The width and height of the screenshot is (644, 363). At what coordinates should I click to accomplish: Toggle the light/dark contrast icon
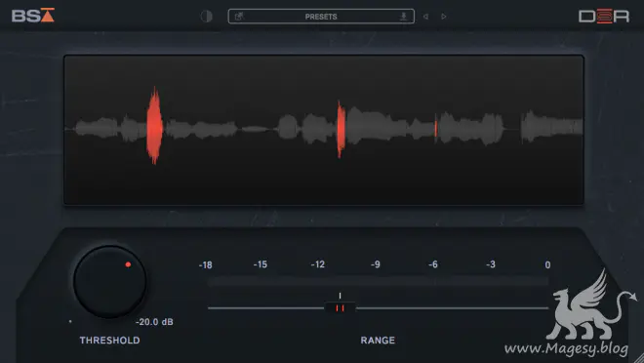pyautogui.click(x=206, y=17)
